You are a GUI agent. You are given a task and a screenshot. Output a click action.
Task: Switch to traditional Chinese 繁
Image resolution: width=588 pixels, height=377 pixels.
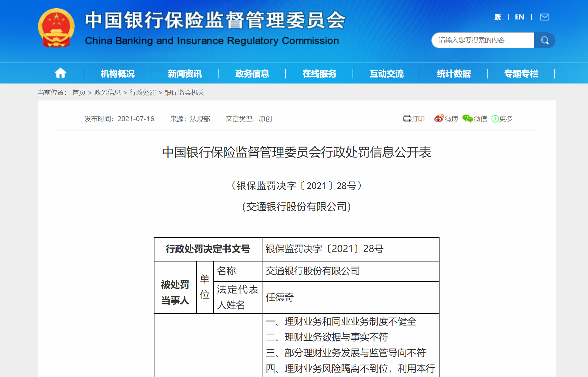[x=498, y=17]
